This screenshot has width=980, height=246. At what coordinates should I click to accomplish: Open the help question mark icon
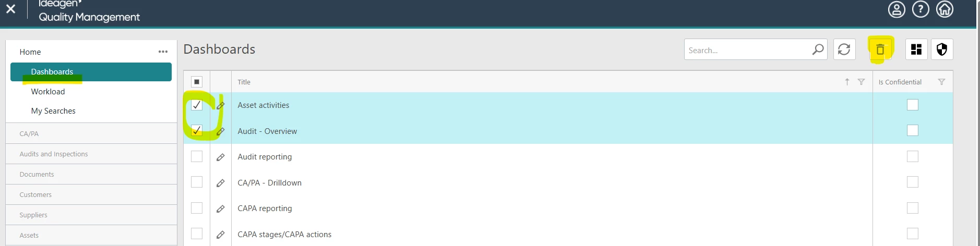click(x=921, y=9)
